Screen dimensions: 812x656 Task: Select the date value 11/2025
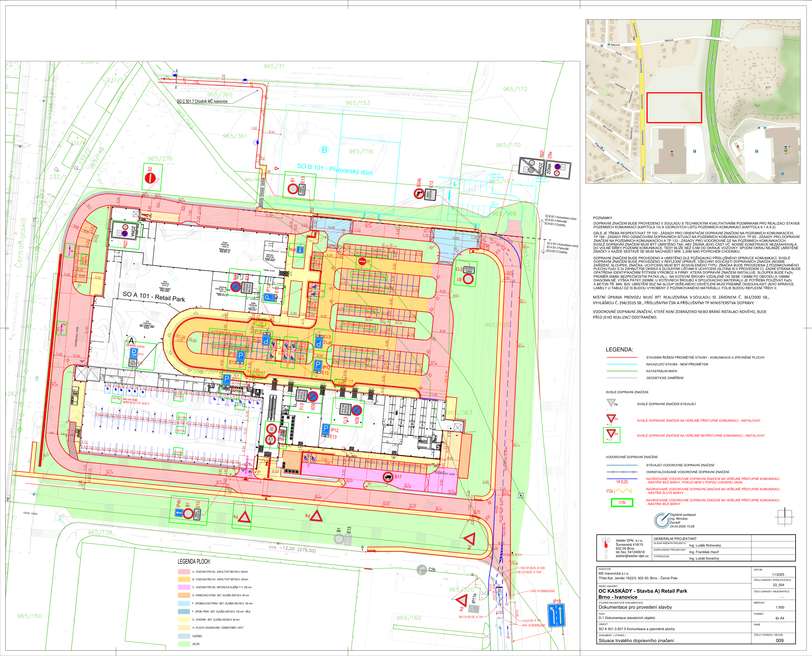click(778, 574)
